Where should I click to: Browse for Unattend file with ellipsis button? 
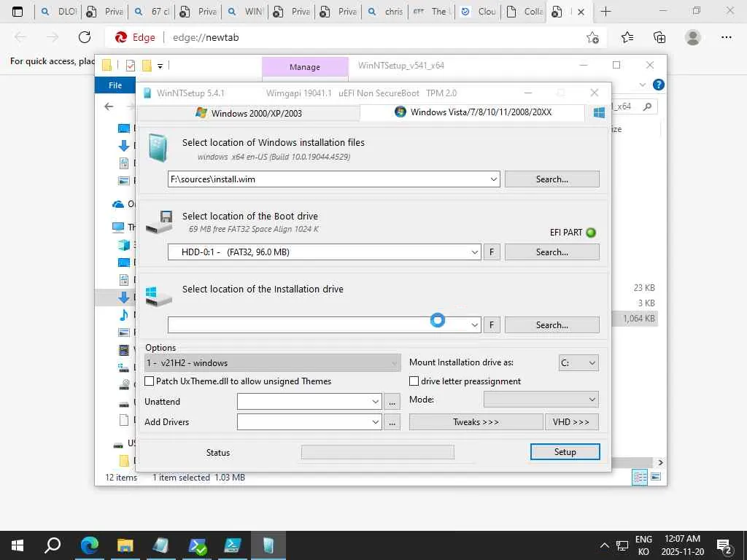(x=392, y=402)
